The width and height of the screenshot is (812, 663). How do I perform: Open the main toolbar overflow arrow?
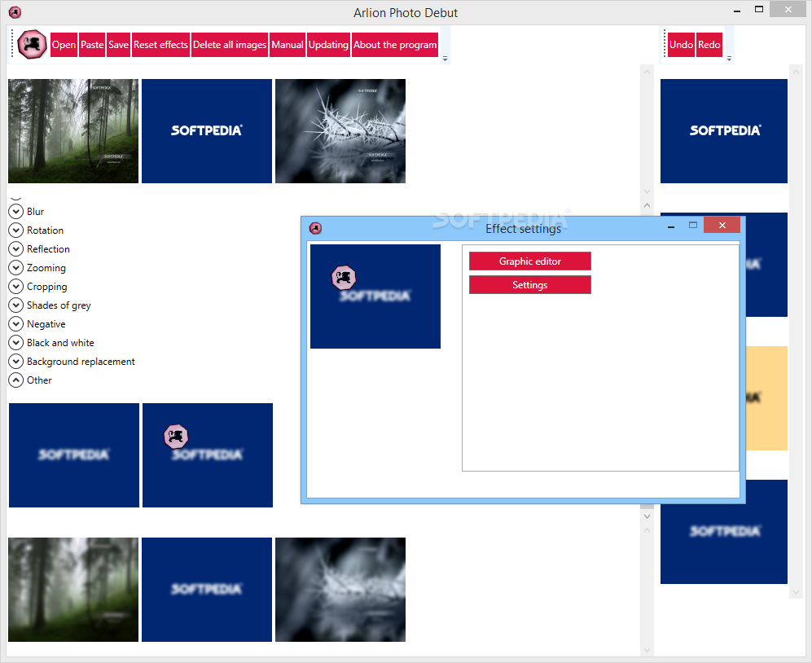(445, 58)
